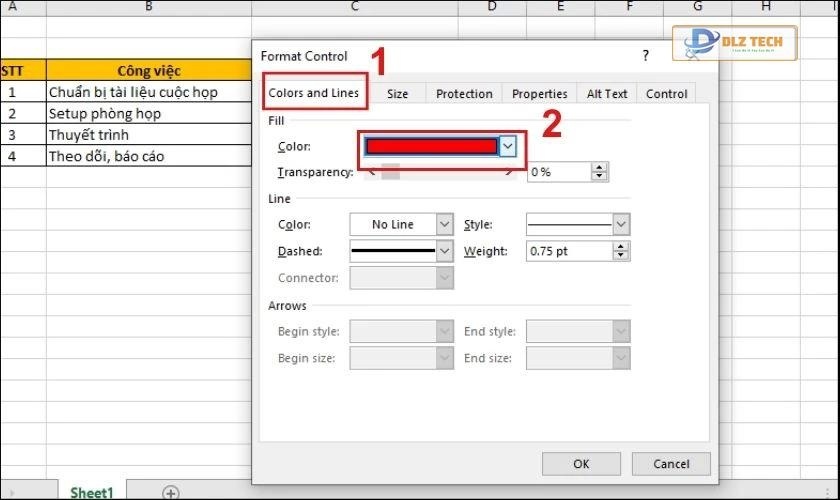Click the Transparency slider
Screen dimensions: 840x500
440,172
